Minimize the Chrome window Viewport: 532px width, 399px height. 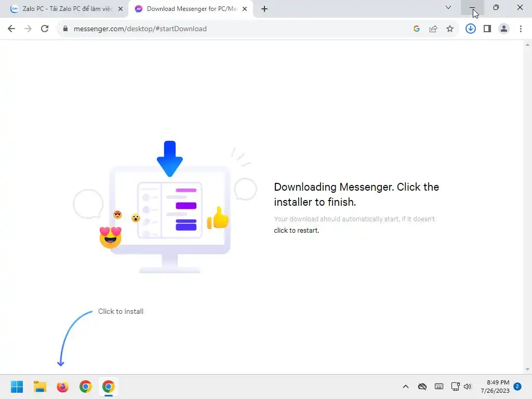472,7
